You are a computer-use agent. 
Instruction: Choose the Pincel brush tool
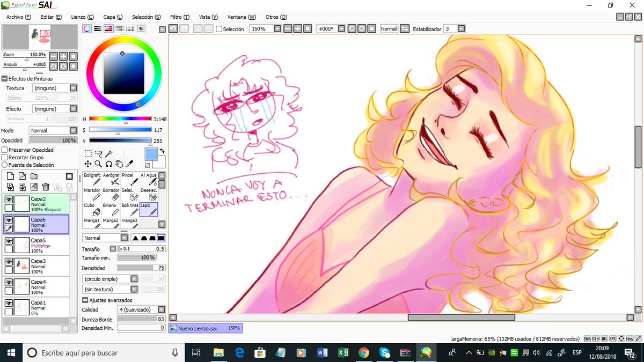pos(129,179)
